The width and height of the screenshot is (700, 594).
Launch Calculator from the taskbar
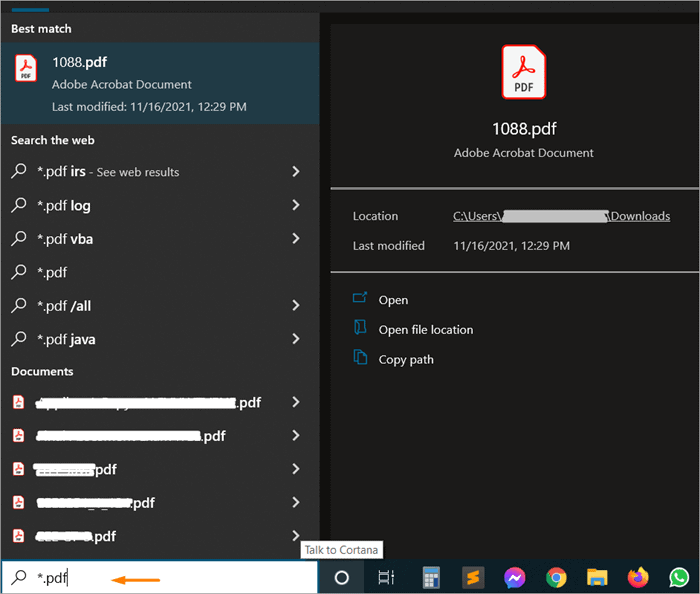[x=431, y=577]
